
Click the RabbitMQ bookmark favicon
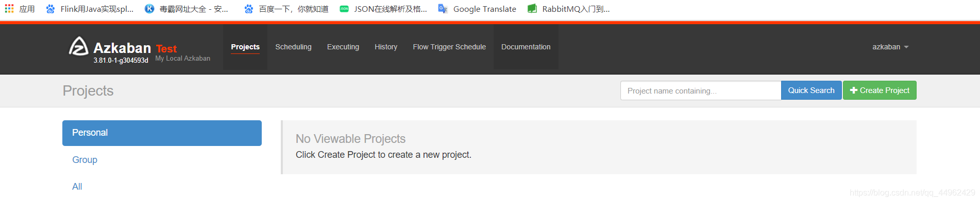[x=532, y=9]
